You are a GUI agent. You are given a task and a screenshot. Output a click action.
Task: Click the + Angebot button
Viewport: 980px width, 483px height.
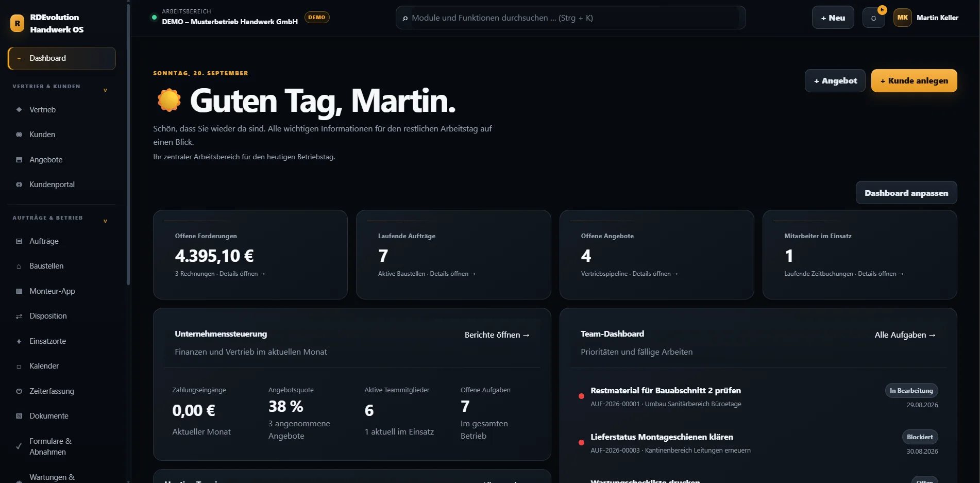(835, 81)
